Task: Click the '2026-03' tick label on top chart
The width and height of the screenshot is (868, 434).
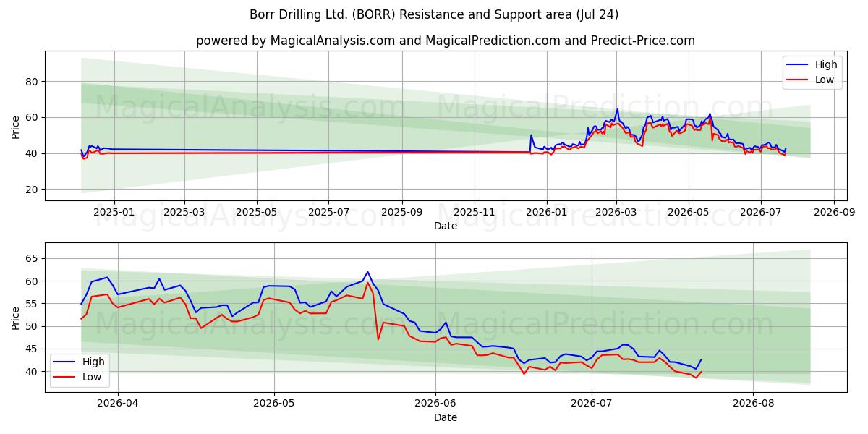Action: pyautogui.click(x=617, y=213)
